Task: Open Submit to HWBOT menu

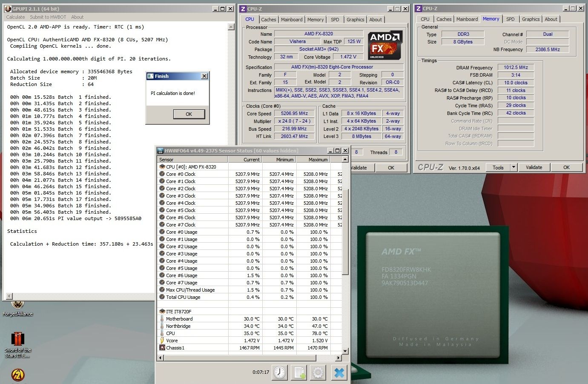Action: pos(48,17)
